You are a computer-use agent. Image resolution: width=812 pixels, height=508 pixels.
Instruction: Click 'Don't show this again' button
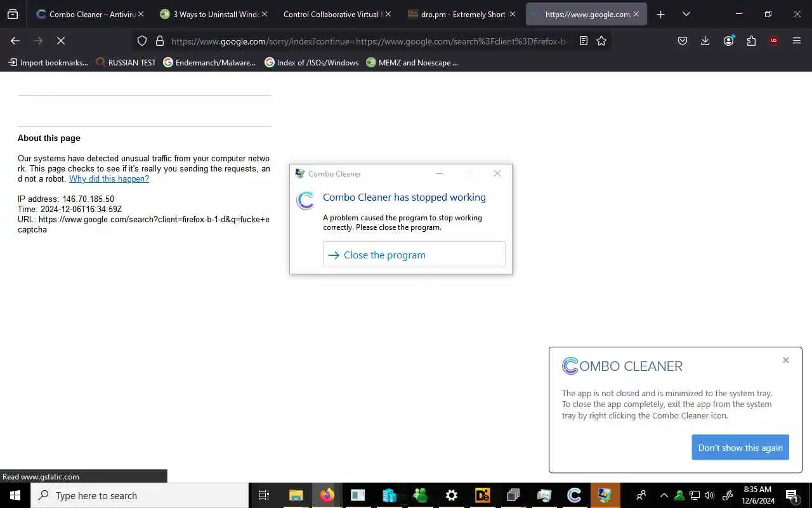(740, 448)
